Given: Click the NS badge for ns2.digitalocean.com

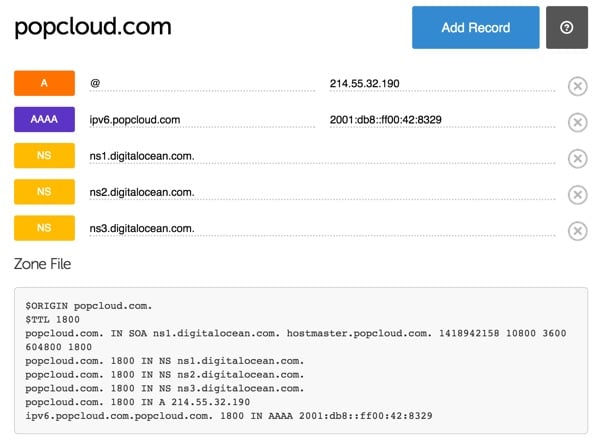Looking at the screenshot, I should 44,192.
